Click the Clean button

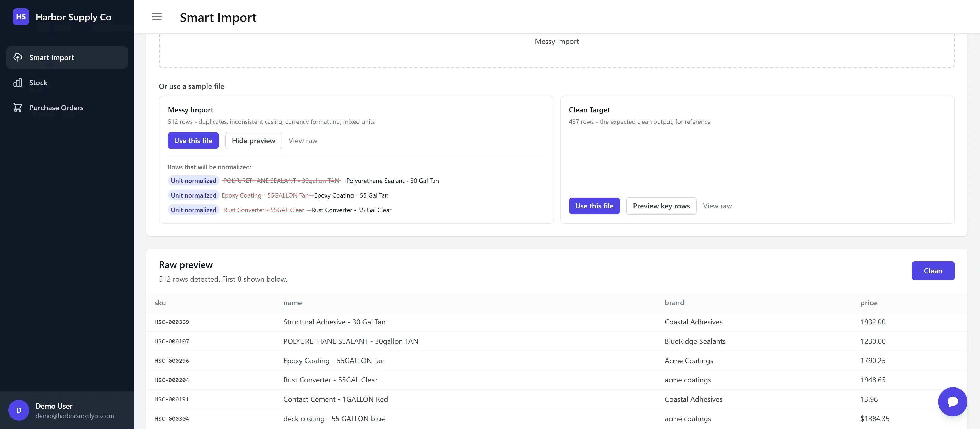[933, 271]
